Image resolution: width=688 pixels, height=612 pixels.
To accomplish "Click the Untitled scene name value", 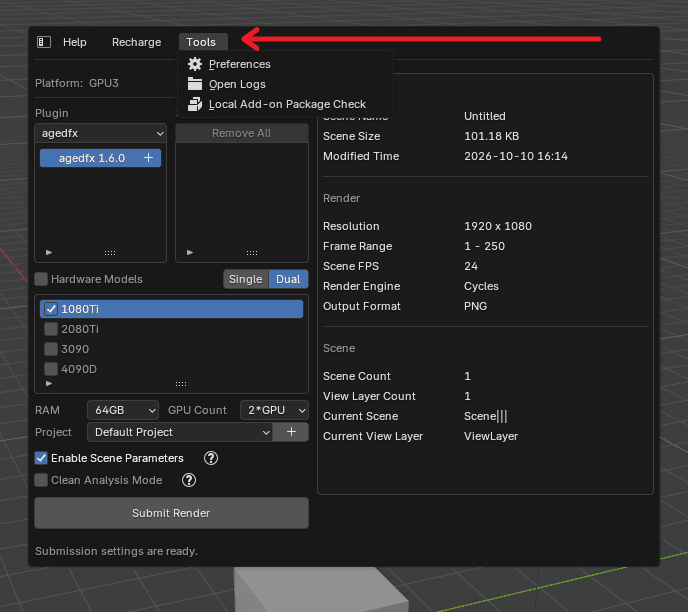I will click(x=485, y=116).
